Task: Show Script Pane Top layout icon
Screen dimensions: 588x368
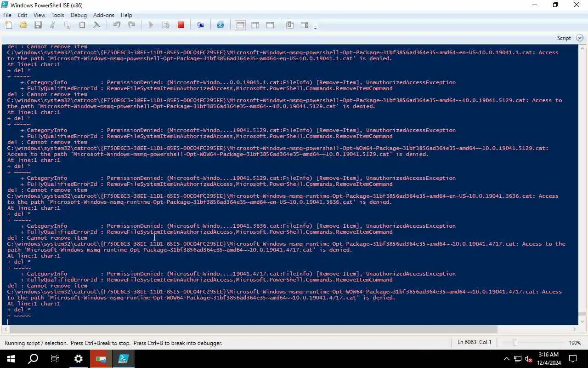Action: tap(240, 25)
